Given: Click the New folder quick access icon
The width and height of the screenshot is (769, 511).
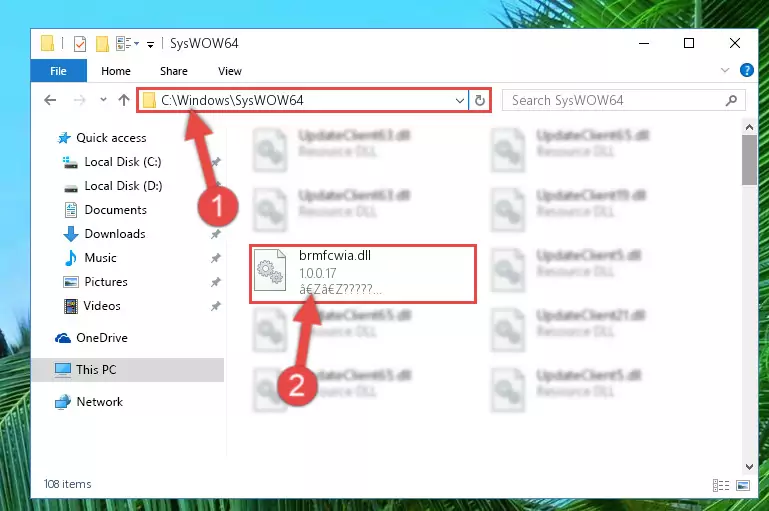Looking at the screenshot, I should (102, 44).
